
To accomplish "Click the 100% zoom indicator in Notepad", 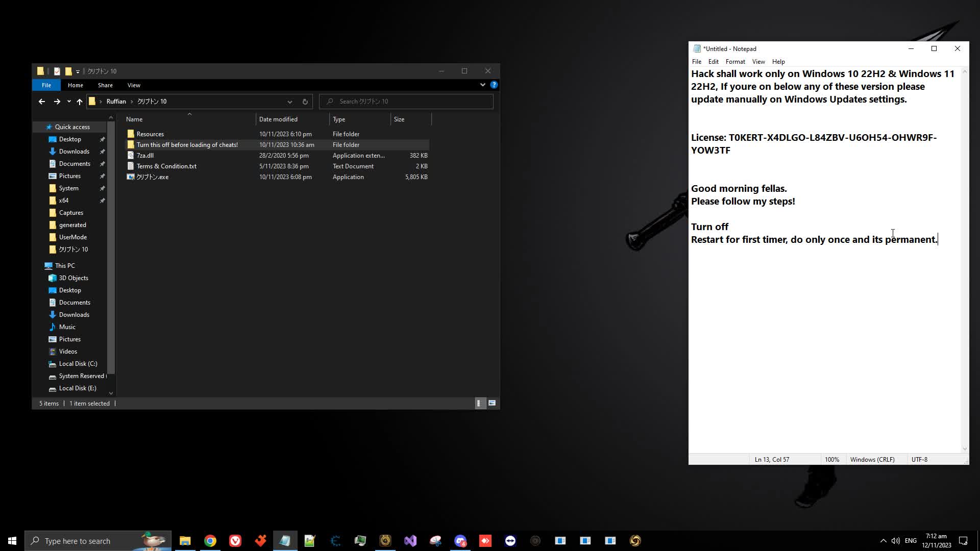I will coord(832,459).
